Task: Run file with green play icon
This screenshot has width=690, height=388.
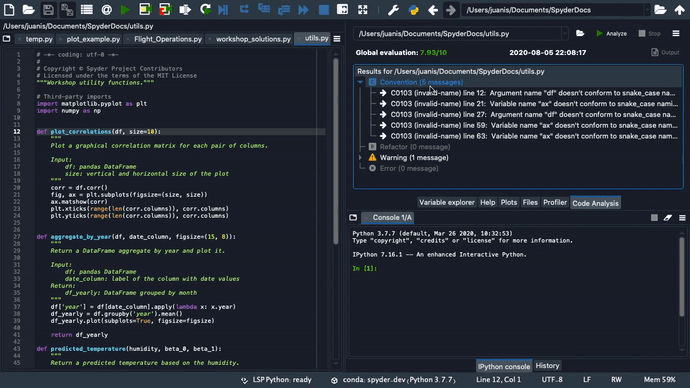Action: 125,9
